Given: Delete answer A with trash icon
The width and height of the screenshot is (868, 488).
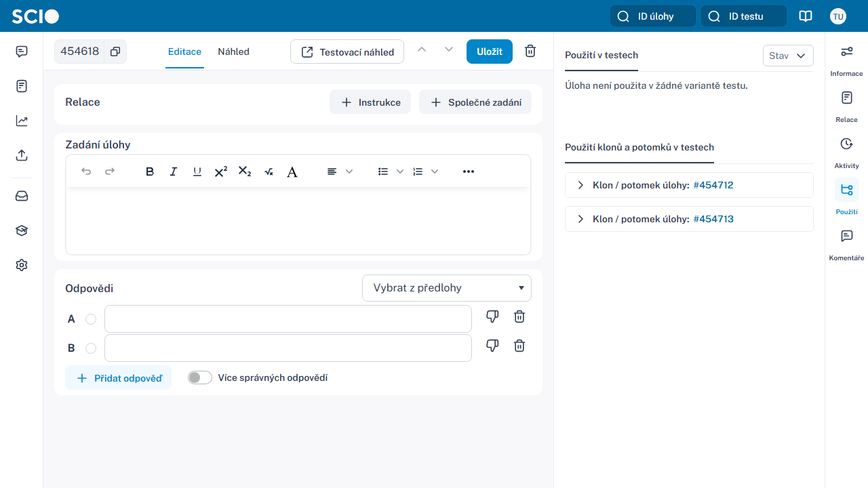Looking at the screenshot, I should click(519, 317).
